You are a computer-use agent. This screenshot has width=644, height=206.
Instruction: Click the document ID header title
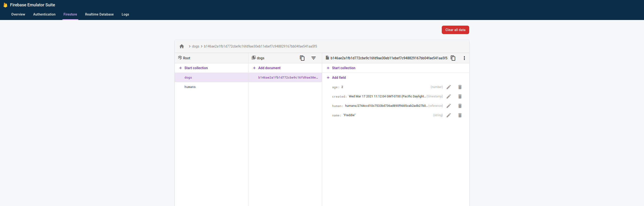389,58
